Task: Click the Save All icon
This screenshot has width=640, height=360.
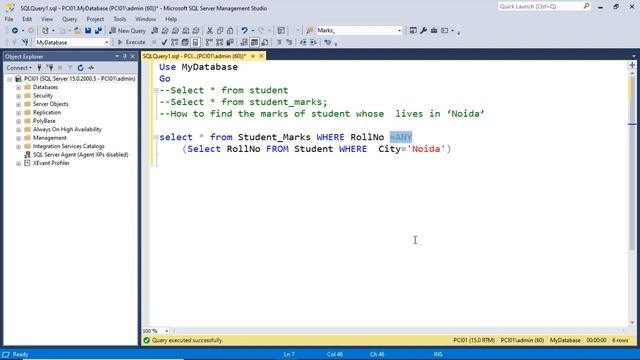Action: [98, 31]
